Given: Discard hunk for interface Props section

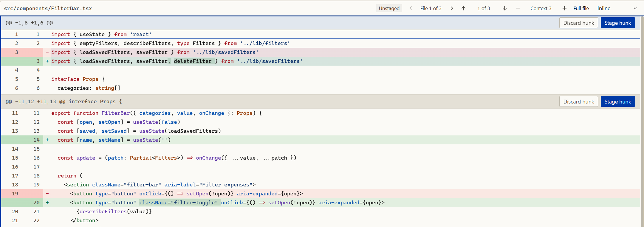Looking at the screenshot, I should coord(579,102).
